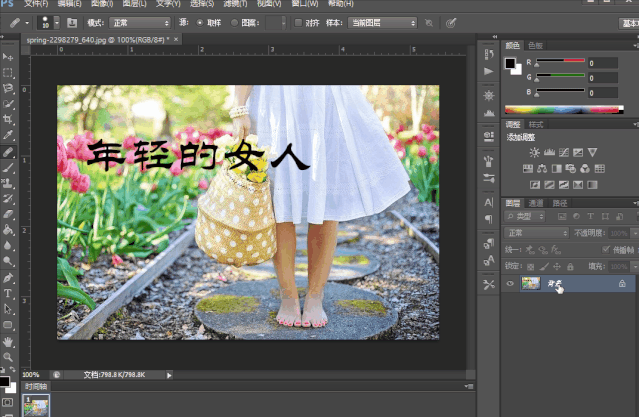Select the Eyedropper tool
Screen dimensions: 639x417
8,135
